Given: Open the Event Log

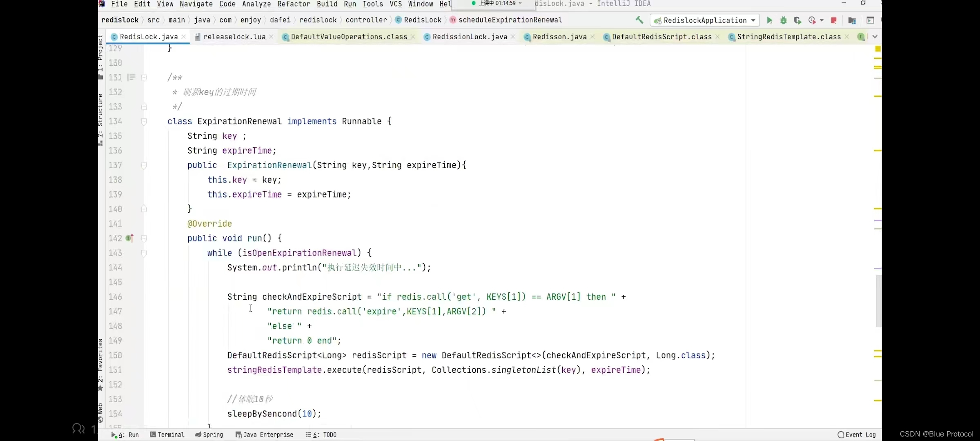Looking at the screenshot, I should click(857, 435).
